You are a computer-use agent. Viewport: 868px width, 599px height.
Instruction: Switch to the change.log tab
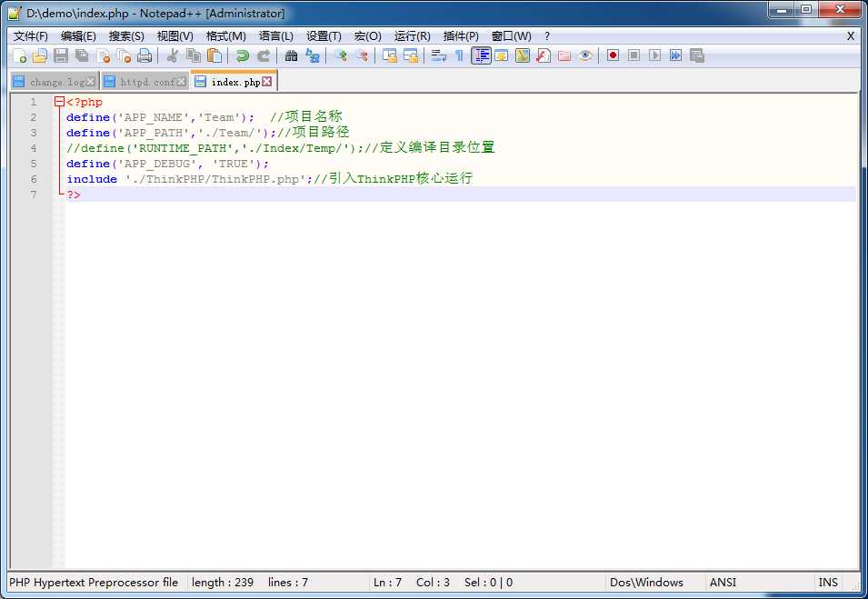(x=54, y=82)
